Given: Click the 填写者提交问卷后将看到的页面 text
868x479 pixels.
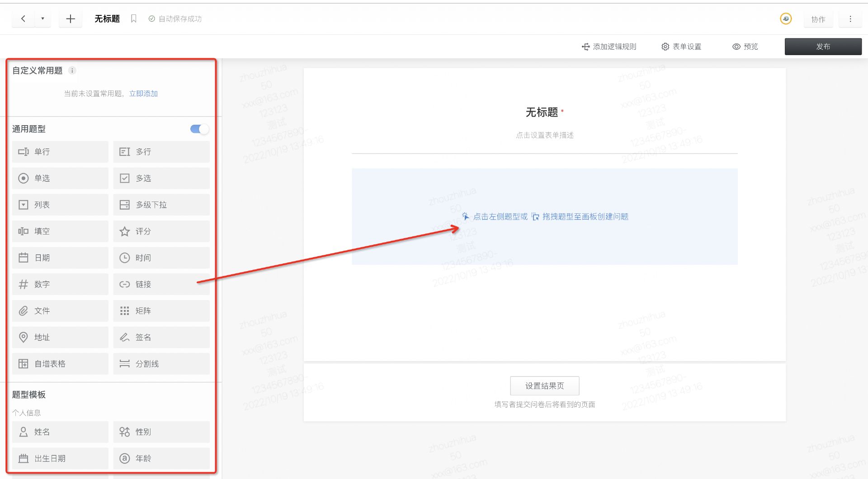Looking at the screenshot, I should tap(545, 404).
